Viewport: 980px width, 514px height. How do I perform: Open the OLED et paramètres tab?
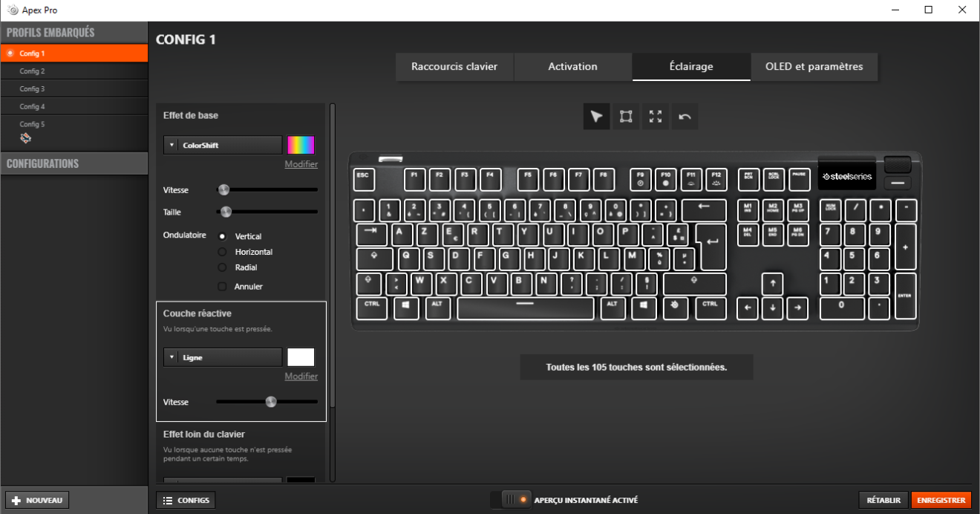coord(814,67)
